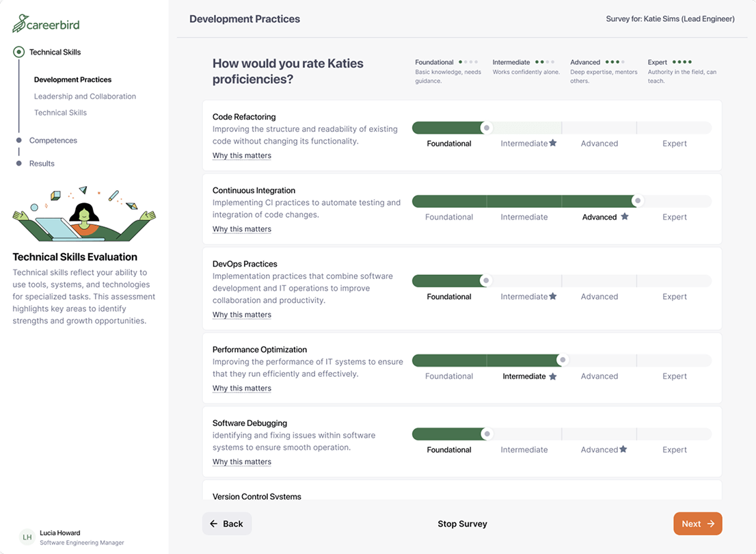Click the careerbird logo
This screenshot has height=554, width=756.
pos(45,23)
